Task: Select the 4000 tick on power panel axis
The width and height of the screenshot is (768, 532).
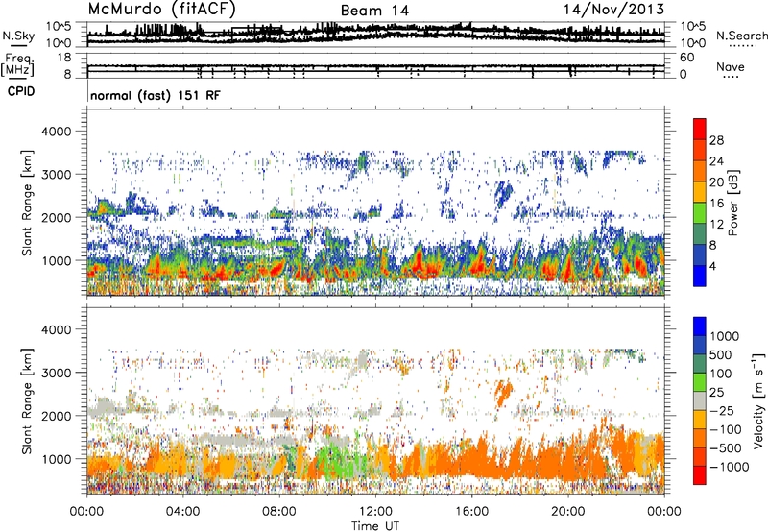Action: [x=57, y=132]
